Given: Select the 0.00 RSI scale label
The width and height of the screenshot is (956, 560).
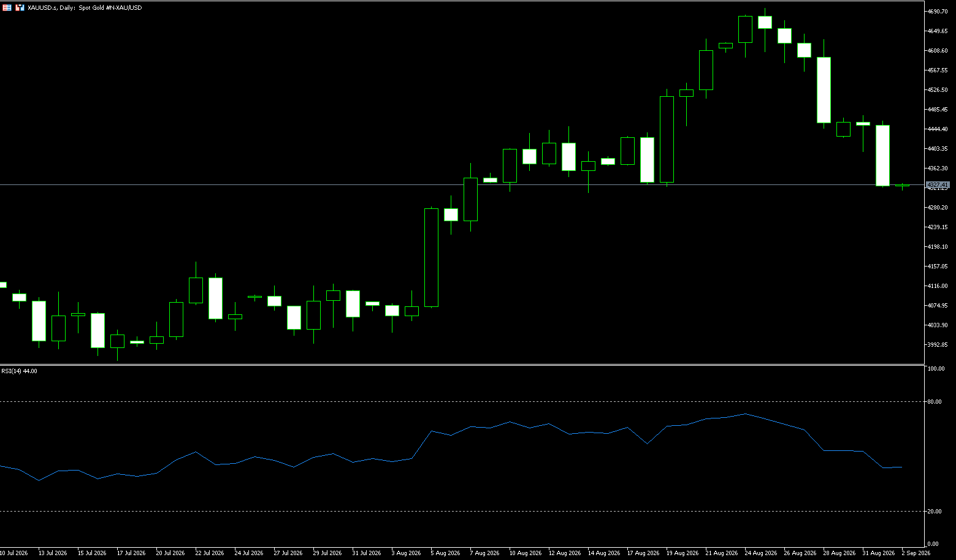Looking at the screenshot, I should (933, 543).
